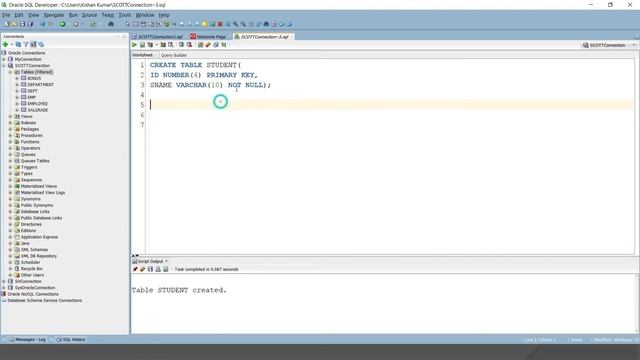Click the red X icon in main toolbar

(x=220, y=24)
